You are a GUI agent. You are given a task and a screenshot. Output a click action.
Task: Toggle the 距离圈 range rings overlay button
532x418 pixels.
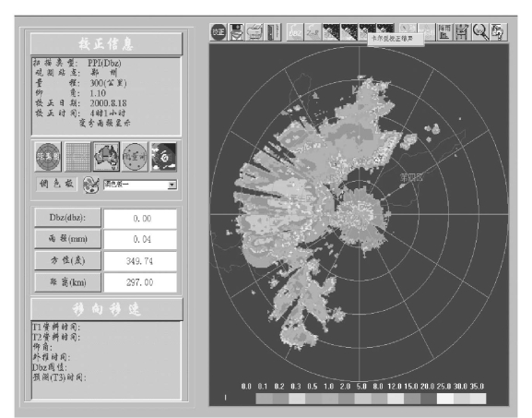(x=48, y=157)
